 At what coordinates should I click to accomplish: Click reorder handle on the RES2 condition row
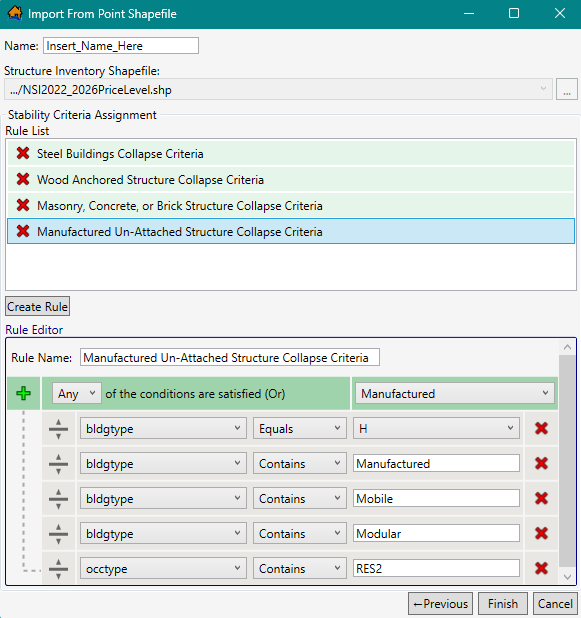[58, 569]
